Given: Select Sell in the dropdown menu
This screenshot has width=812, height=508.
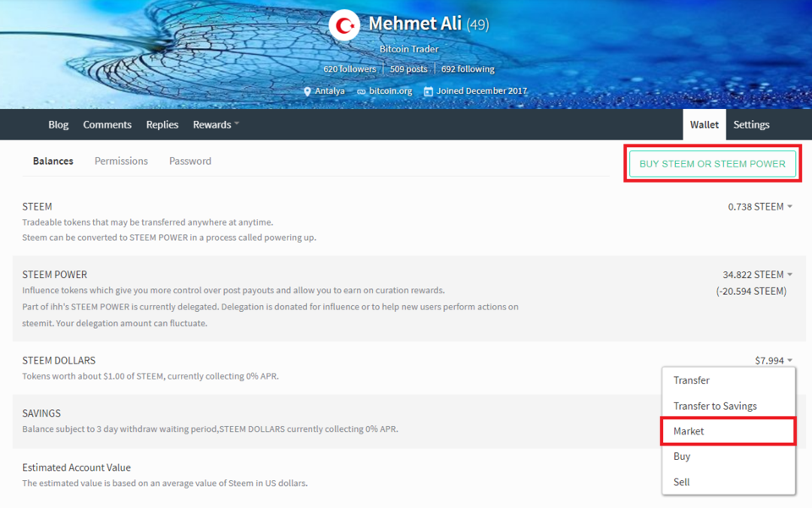Looking at the screenshot, I should tap(728, 482).
